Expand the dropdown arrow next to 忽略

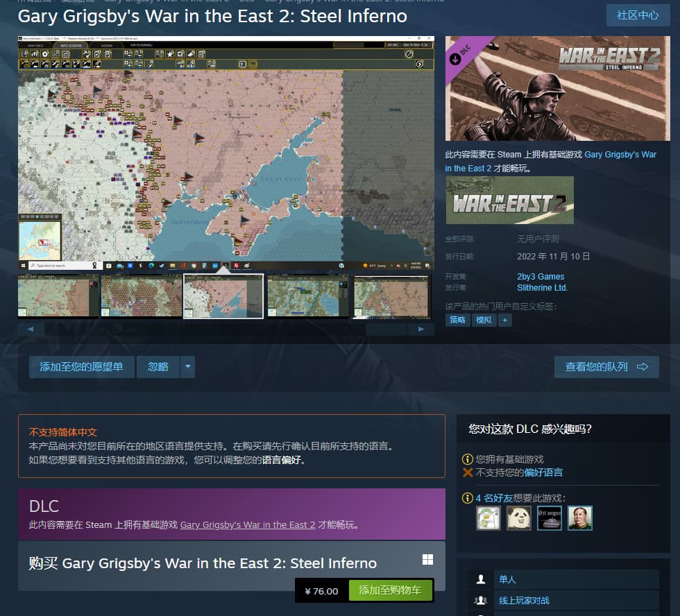[188, 367]
